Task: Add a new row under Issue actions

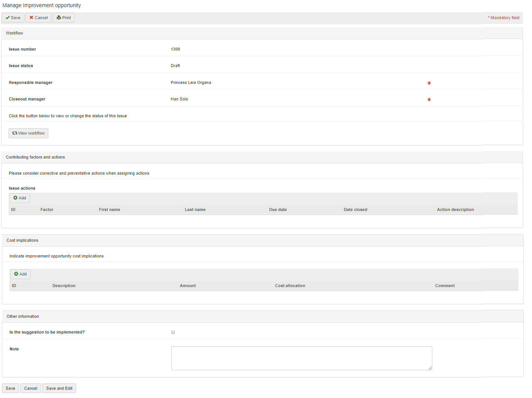Action: [x=19, y=198]
